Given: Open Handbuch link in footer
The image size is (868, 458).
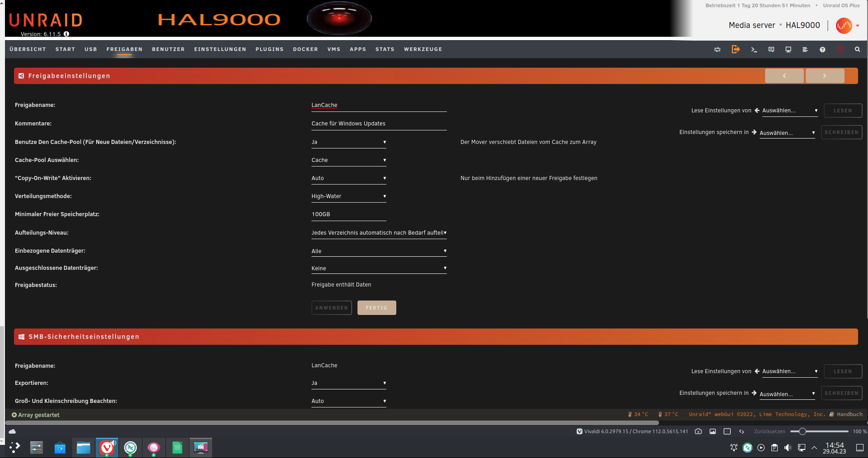Looking at the screenshot, I should click(x=846, y=414).
